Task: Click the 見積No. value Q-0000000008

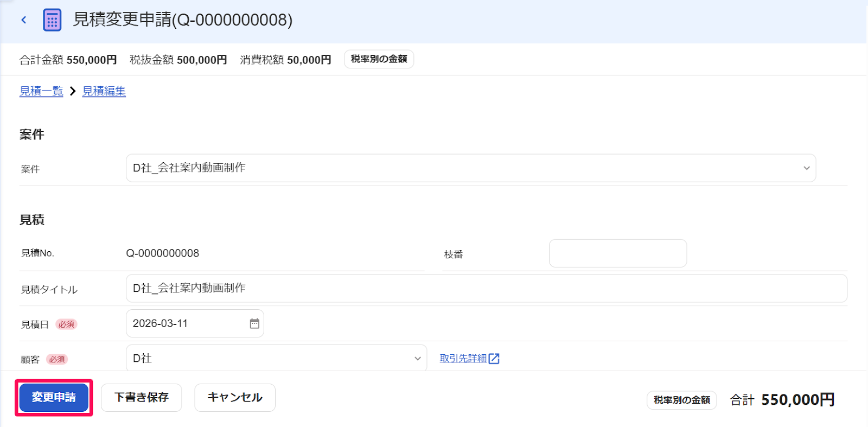Action: point(163,253)
